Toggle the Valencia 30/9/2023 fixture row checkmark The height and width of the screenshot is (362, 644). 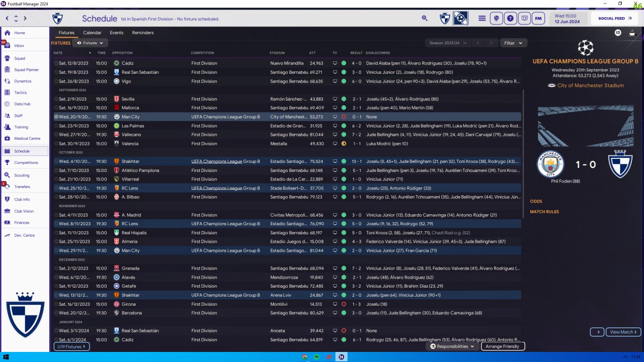[x=56, y=144]
